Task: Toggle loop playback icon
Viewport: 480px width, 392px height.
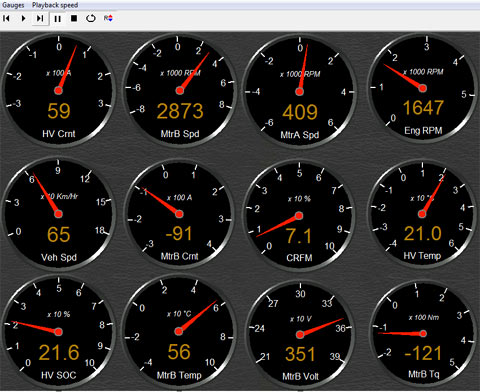Action: [x=91, y=18]
